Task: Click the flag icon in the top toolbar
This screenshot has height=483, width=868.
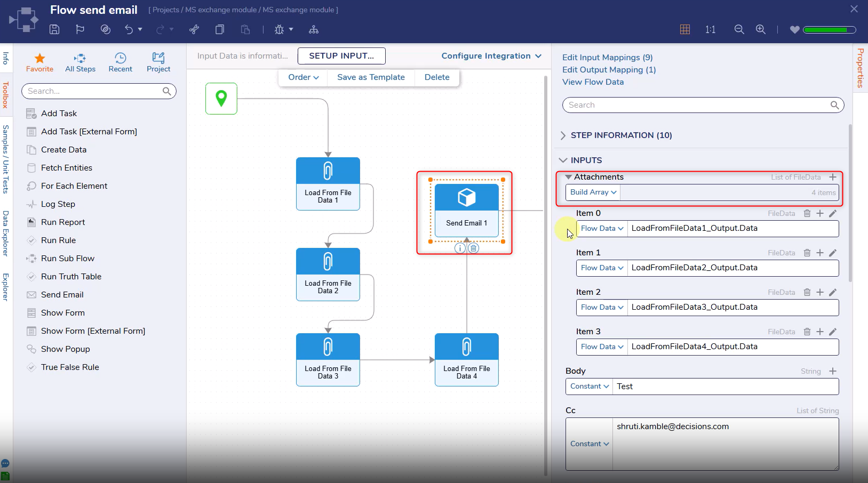Action: [x=80, y=29]
